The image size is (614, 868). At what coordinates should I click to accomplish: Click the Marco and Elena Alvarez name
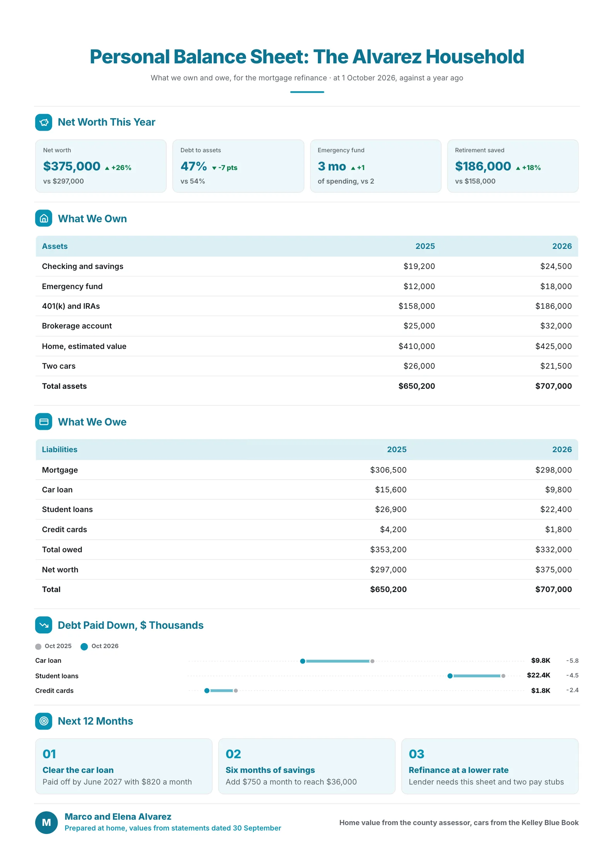(x=118, y=817)
